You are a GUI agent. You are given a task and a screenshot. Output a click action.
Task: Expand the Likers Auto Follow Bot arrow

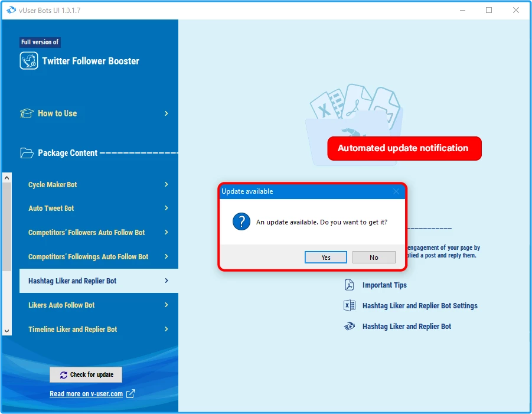167,305
